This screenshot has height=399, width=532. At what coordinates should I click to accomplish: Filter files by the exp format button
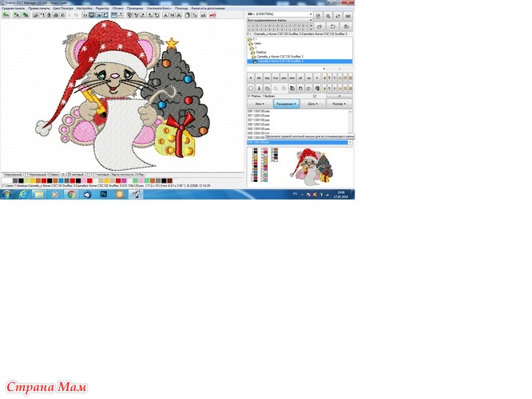pos(268,77)
